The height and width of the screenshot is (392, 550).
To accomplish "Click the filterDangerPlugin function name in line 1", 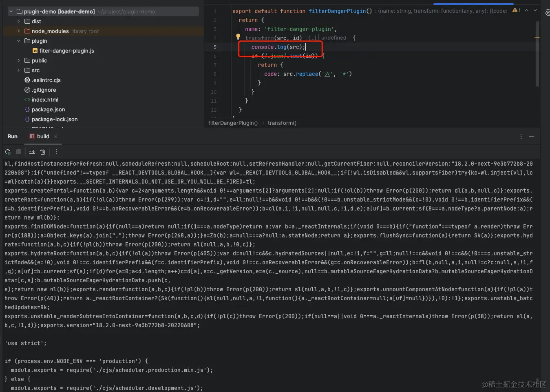I will click(x=337, y=11).
